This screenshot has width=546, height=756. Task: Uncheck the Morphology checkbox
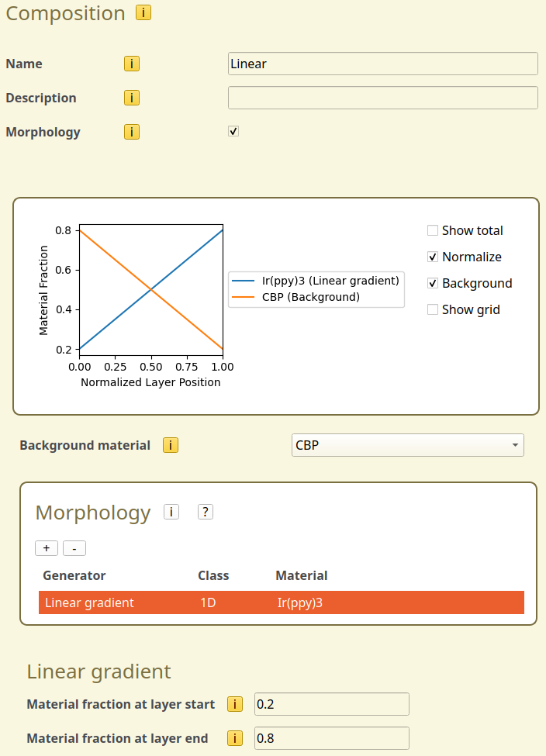click(x=233, y=132)
